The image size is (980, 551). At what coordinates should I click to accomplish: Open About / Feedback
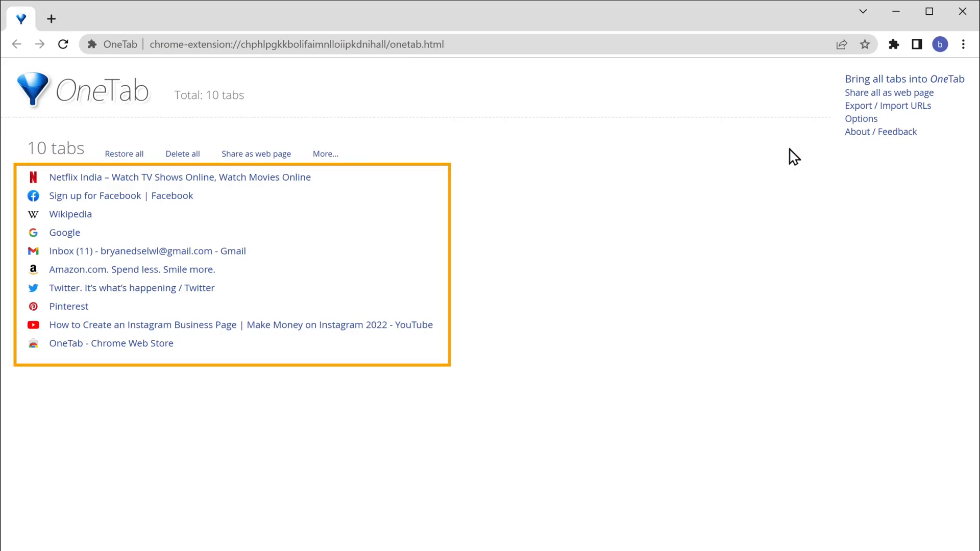click(x=880, y=132)
